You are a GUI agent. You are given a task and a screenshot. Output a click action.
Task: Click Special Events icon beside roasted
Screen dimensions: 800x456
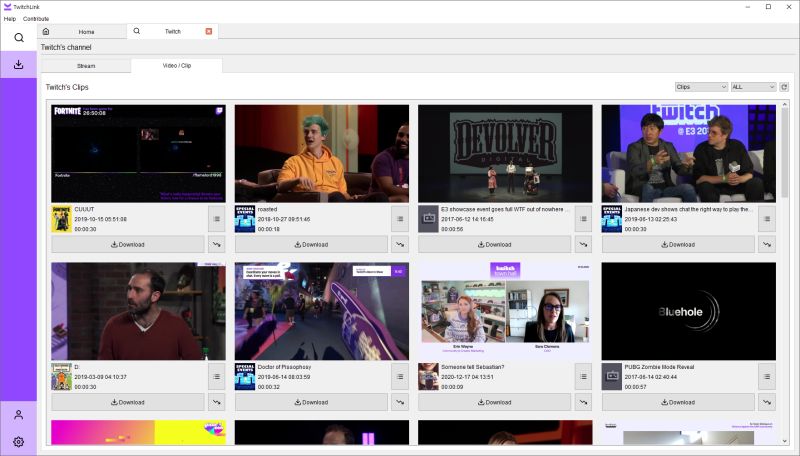click(x=244, y=219)
